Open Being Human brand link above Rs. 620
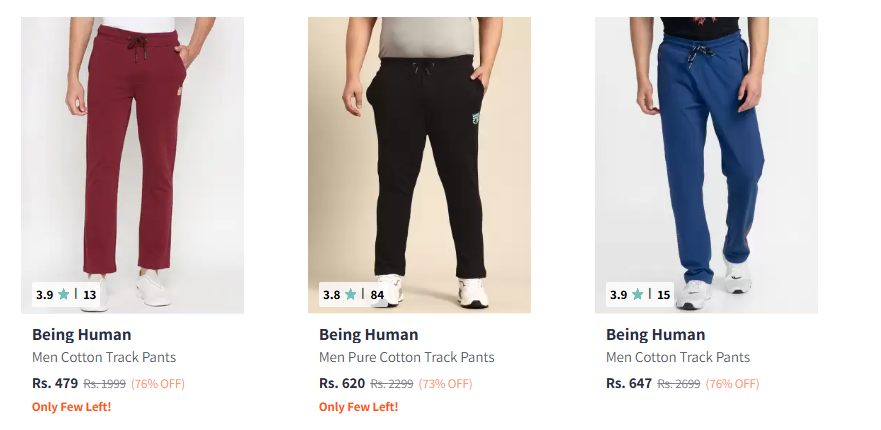Viewport: 881px width, 430px height. tap(368, 335)
